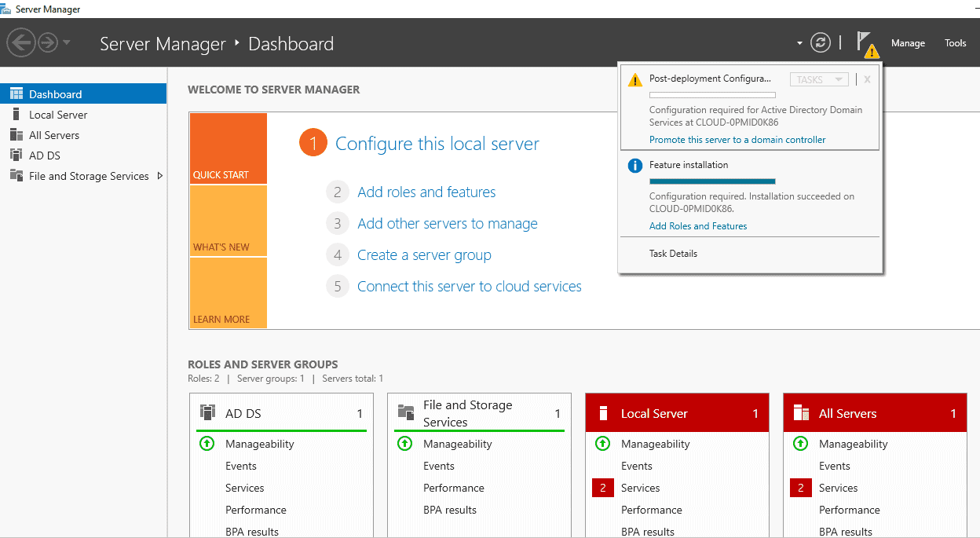Open the WHAT'S NEW tile
980x538 pixels.
point(229,221)
